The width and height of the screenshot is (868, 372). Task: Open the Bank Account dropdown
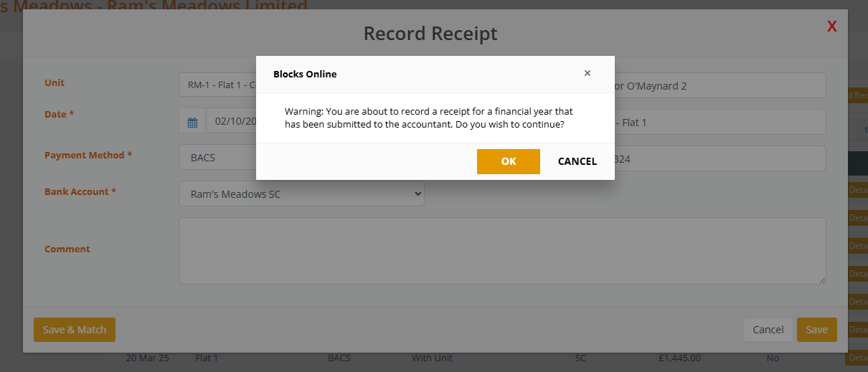[301, 194]
